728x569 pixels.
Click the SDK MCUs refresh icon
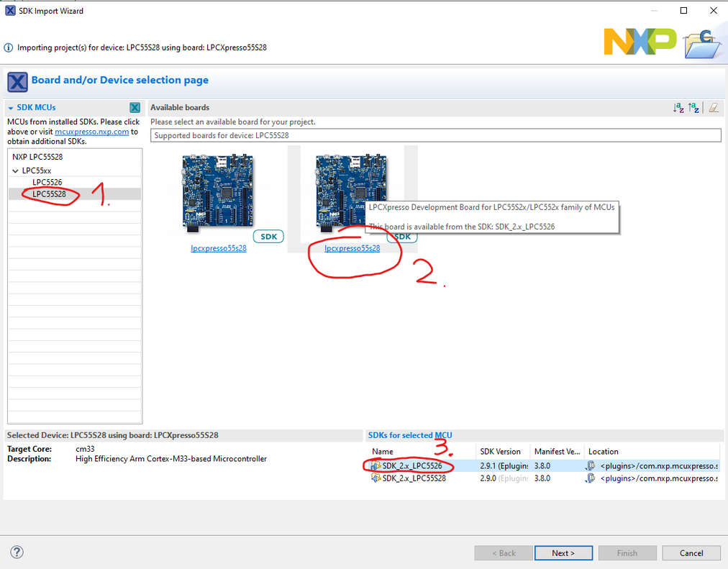[x=135, y=108]
